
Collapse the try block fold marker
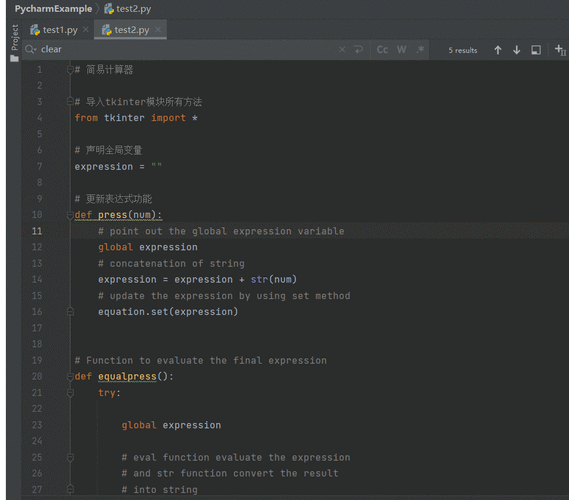(70, 393)
